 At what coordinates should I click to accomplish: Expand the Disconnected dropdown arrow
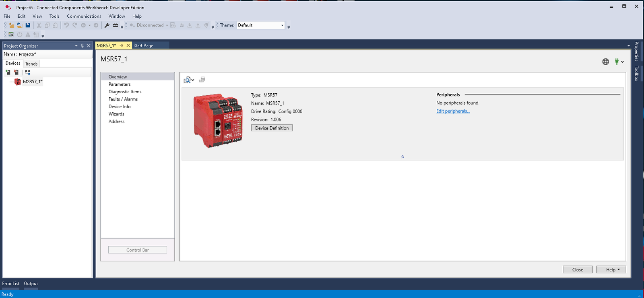pyautogui.click(x=167, y=25)
